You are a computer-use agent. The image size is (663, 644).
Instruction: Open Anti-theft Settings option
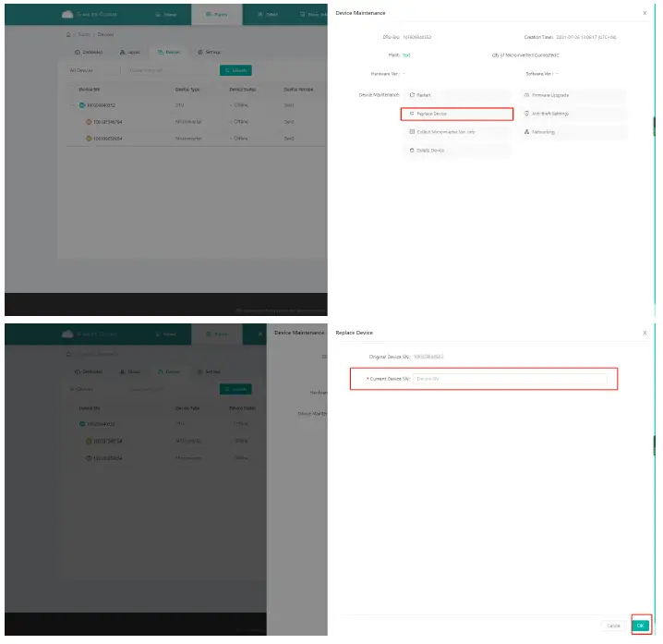(x=573, y=114)
